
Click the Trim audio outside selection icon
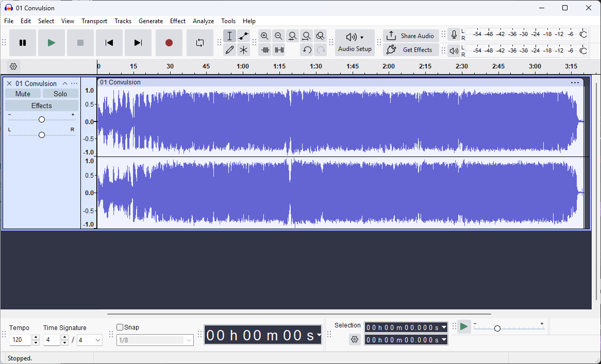pyautogui.click(x=265, y=50)
